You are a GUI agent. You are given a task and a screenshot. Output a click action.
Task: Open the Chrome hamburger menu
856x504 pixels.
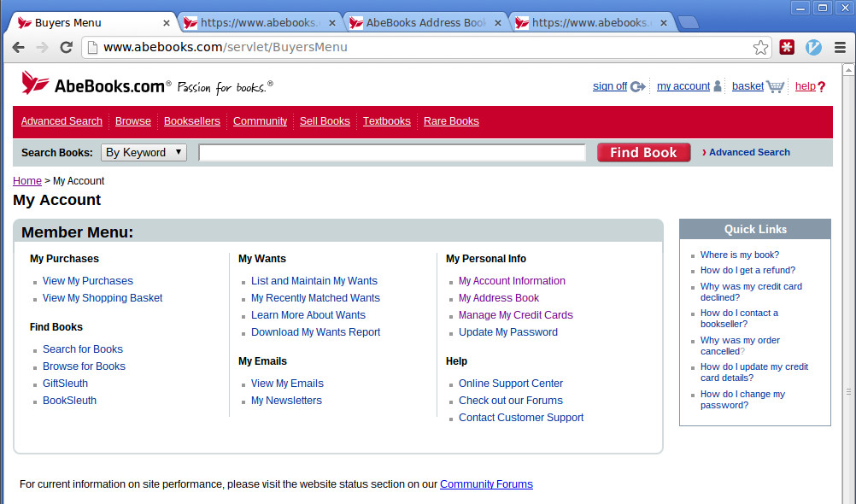click(x=840, y=48)
